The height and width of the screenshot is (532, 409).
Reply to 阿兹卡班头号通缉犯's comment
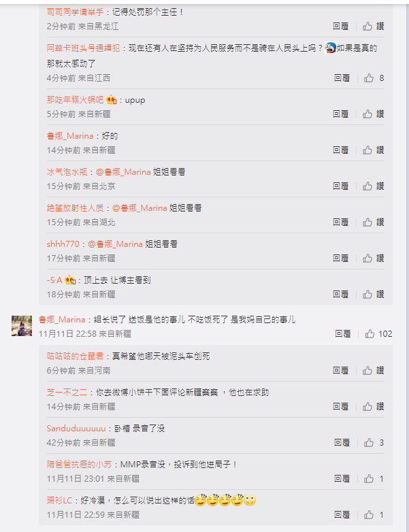(342, 78)
